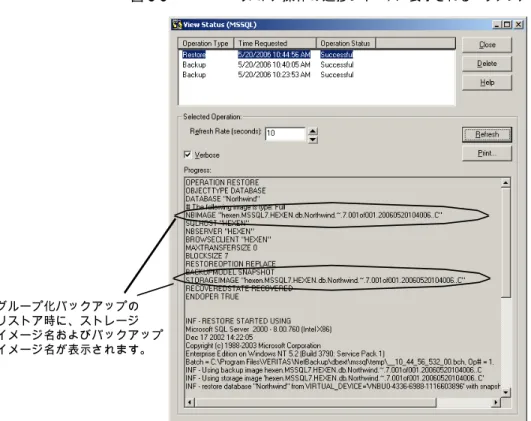
Task: Sort by Time Requested column header
Action: click(x=275, y=43)
